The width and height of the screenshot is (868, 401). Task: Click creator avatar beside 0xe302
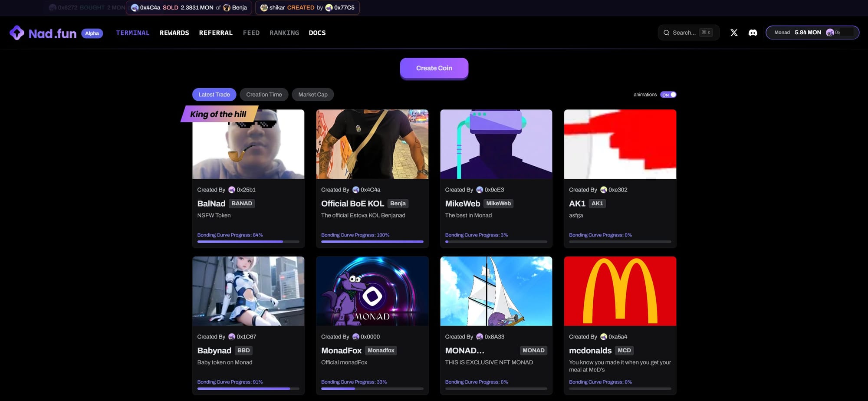tap(603, 190)
